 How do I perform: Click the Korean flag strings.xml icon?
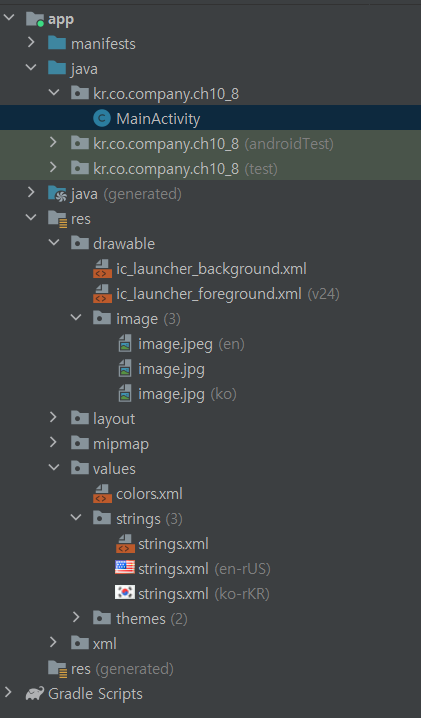(x=125, y=592)
